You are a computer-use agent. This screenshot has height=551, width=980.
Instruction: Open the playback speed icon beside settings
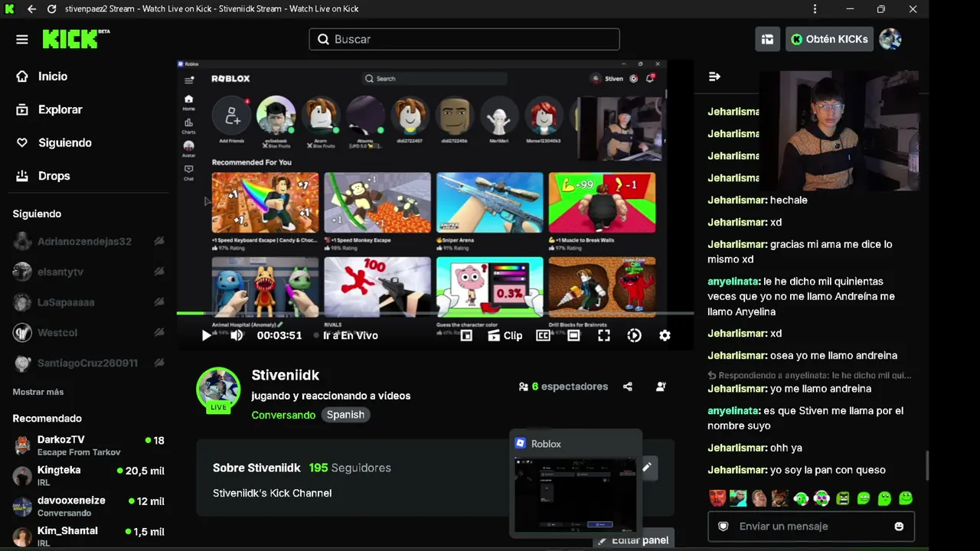pyautogui.click(x=634, y=335)
